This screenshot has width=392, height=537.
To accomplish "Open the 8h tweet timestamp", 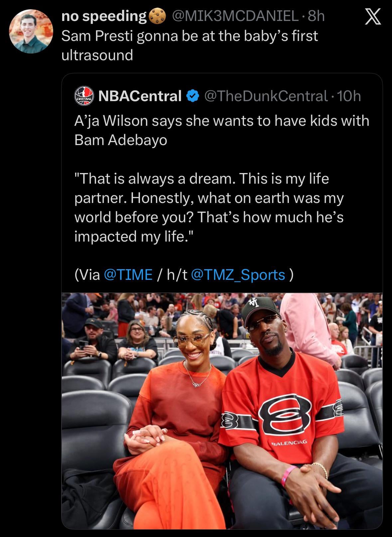I will click(x=316, y=16).
